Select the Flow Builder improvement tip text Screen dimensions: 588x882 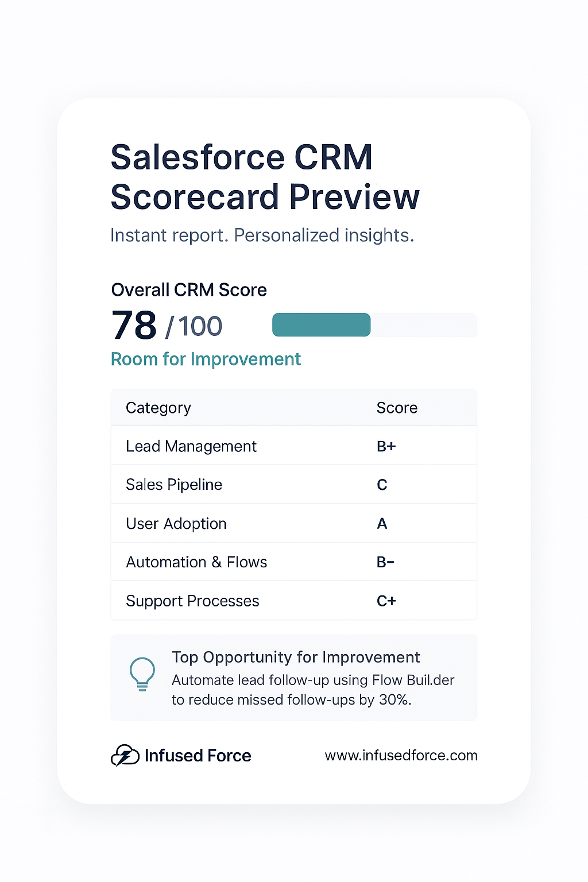tap(313, 690)
